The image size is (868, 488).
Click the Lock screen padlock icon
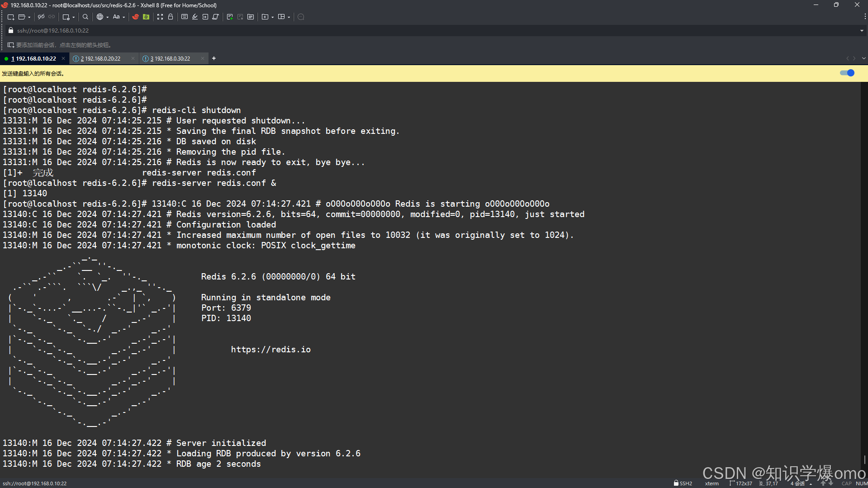(171, 17)
